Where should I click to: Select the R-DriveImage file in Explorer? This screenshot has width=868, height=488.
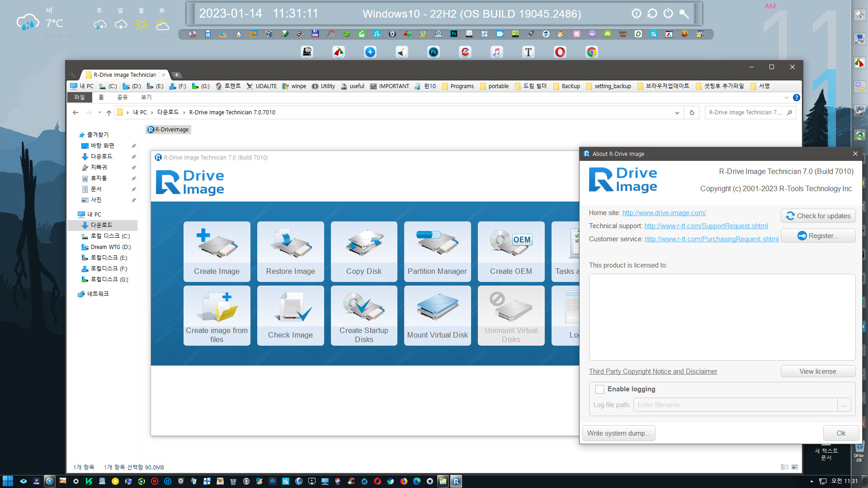coord(168,130)
